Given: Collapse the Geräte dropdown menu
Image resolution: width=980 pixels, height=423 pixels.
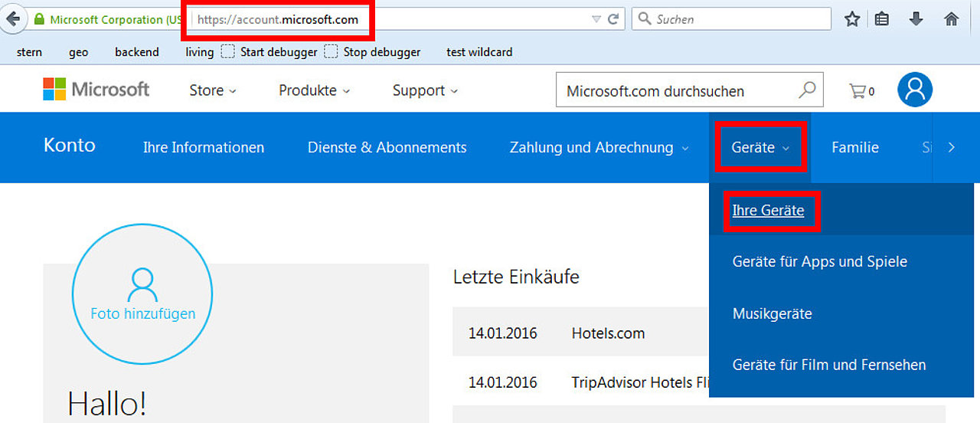Looking at the screenshot, I should coord(760,147).
